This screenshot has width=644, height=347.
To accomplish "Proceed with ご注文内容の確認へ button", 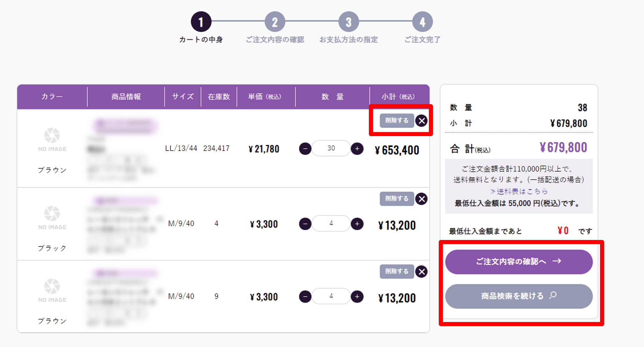I will point(519,261).
